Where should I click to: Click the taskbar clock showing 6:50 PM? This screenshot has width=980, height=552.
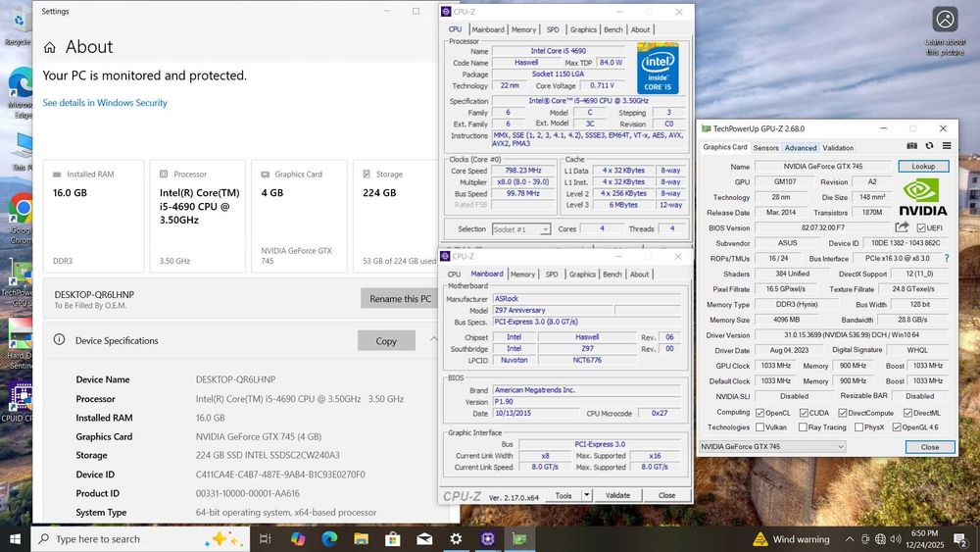click(x=924, y=539)
